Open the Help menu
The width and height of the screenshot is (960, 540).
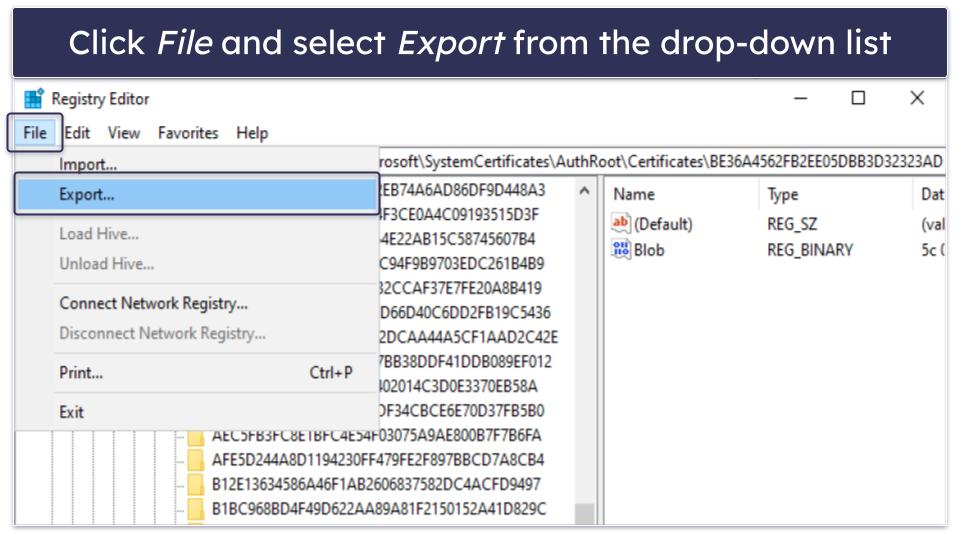tap(252, 133)
